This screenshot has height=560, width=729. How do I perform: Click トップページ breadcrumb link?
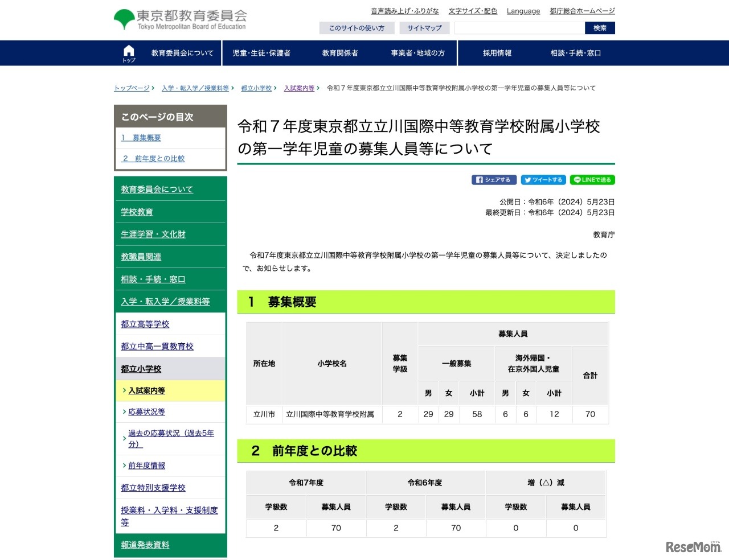click(x=132, y=88)
